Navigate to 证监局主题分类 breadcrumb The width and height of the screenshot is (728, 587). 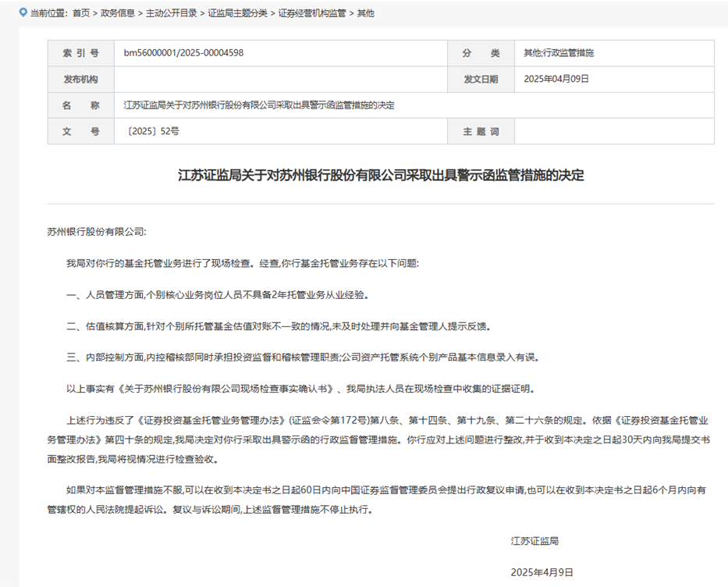[x=237, y=13]
